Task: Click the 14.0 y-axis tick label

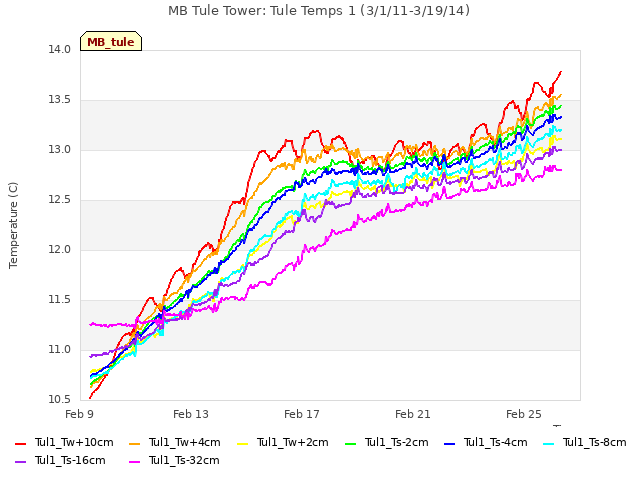Action: (60, 50)
